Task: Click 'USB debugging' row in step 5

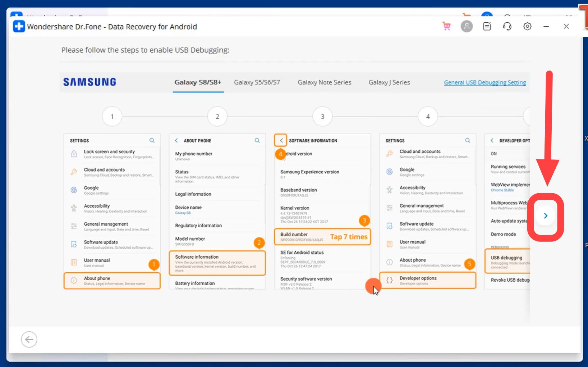Action: (x=507, y=262)
